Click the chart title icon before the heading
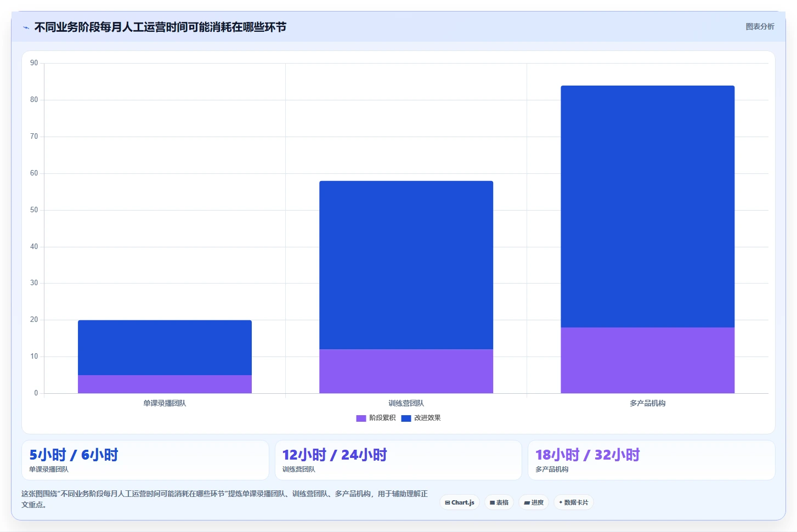 click(26, 27)
